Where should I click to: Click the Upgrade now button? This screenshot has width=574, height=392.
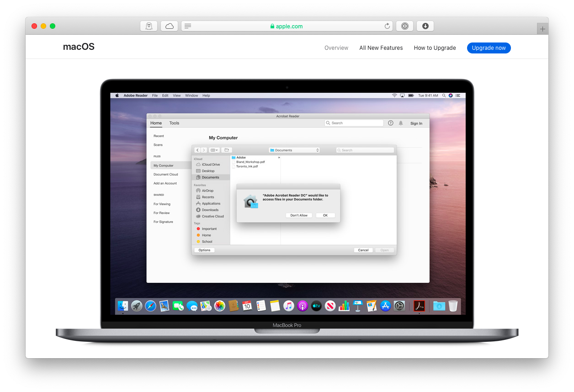[x=489, y=48]
